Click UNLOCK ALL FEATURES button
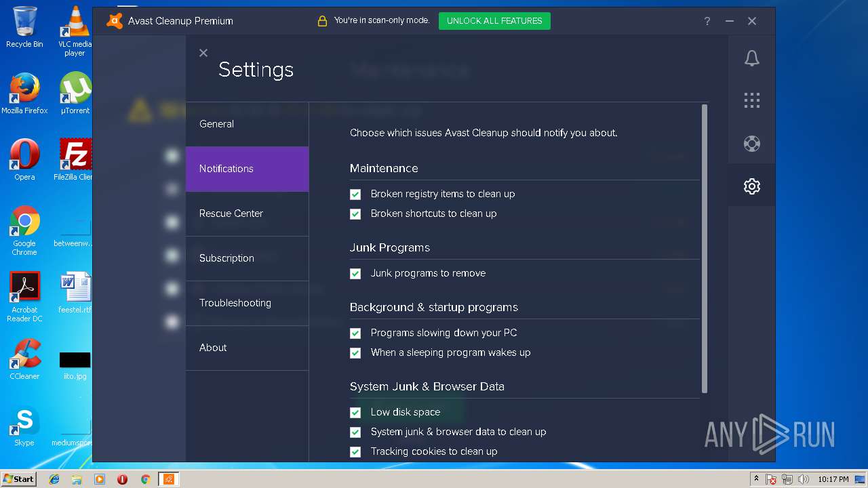The image size is (868, 488). click(x=494, y=21)
